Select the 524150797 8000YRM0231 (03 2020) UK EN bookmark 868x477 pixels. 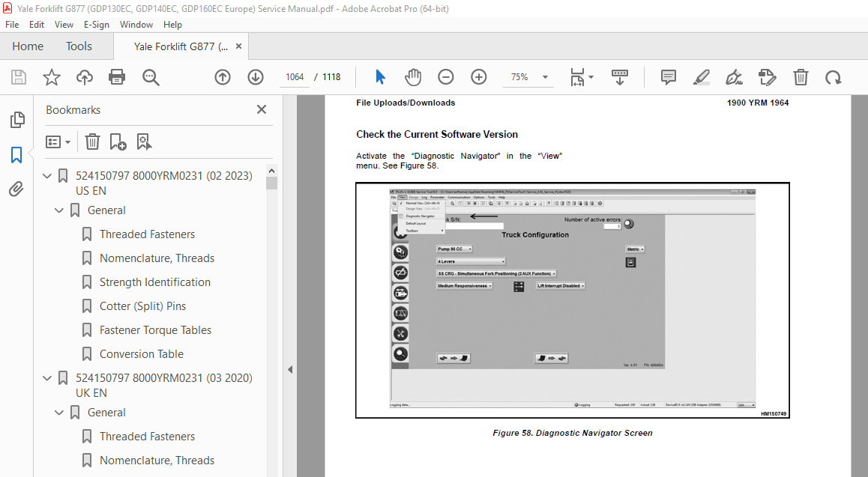[x=164, y=385]
